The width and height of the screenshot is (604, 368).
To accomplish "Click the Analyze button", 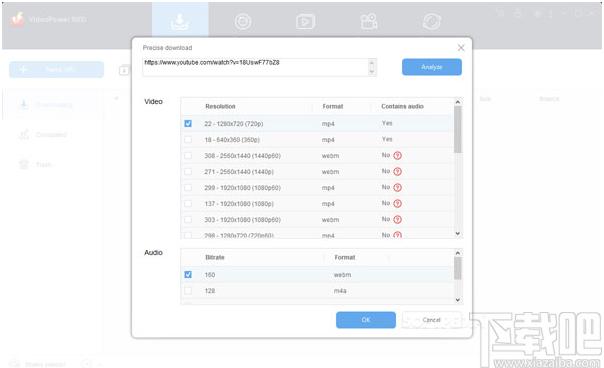I will pyautogui.click(x=432, y=67).
